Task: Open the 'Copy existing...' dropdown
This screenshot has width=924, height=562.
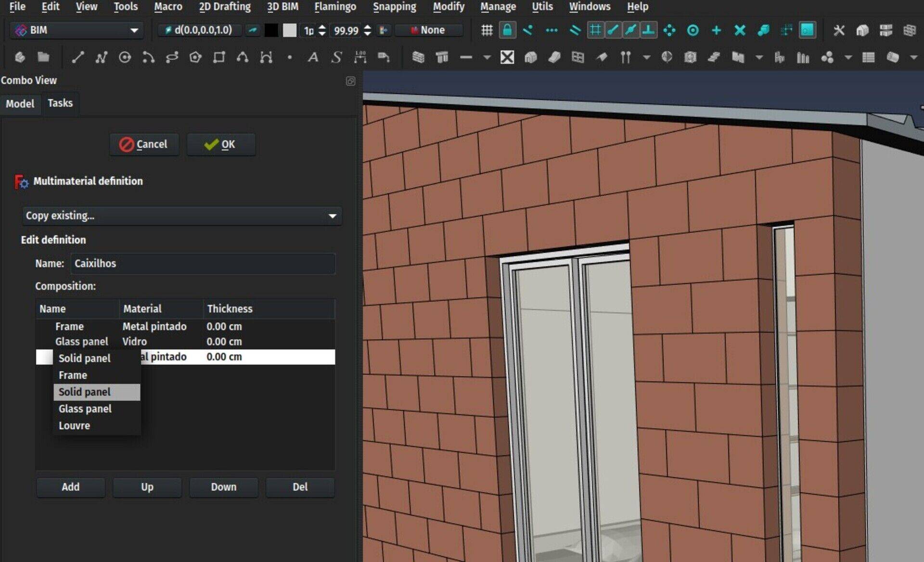Action: point(182,216)
